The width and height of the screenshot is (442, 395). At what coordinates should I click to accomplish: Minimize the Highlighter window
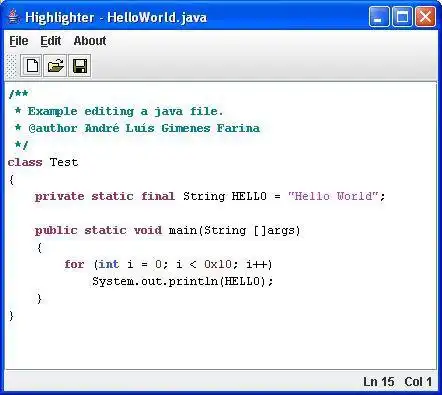click(379, 16)
